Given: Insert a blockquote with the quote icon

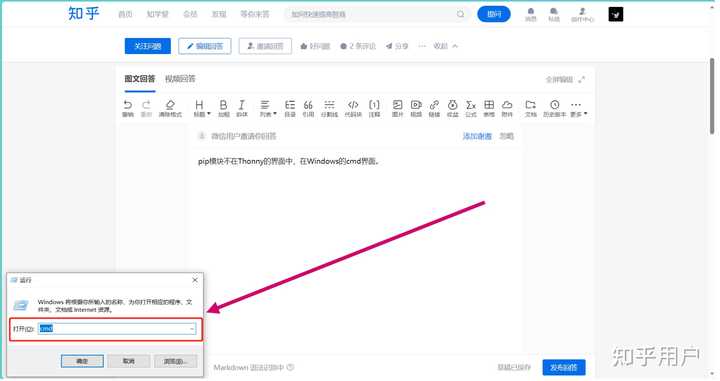Looking at the screenshot, I should pyautogui.click(x=308, y=108).
